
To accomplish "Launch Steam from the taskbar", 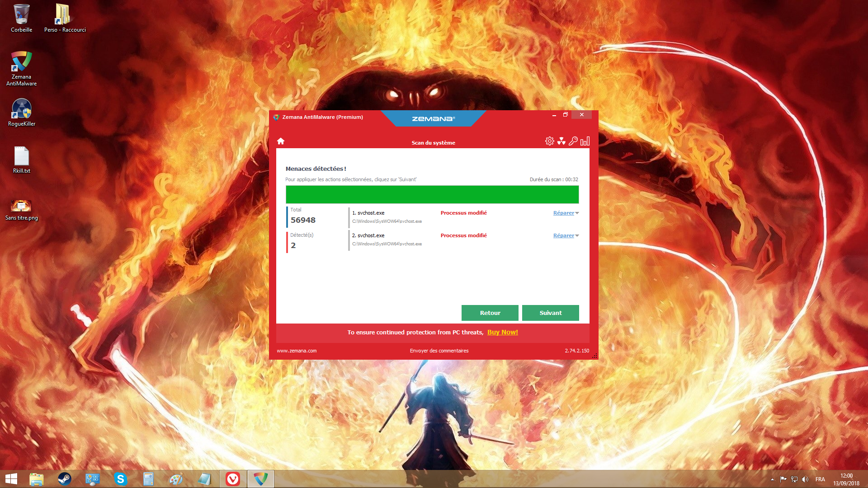I will 65,479.
